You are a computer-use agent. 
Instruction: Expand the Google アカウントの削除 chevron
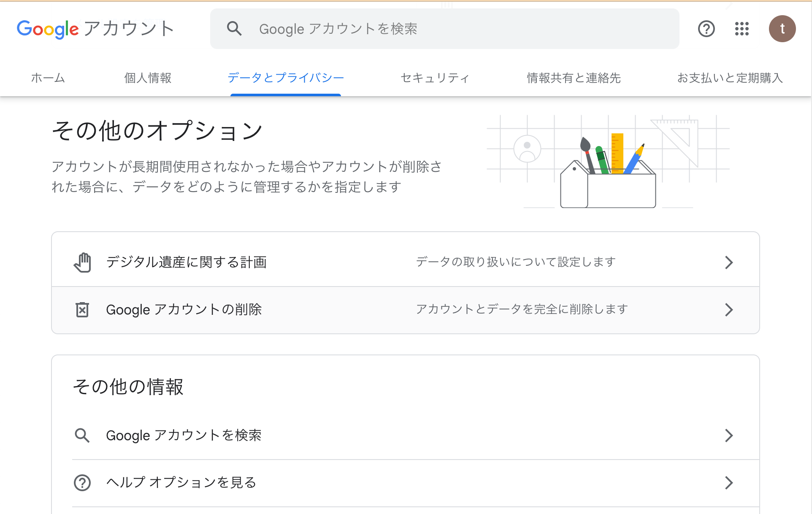(x=729, y=310)
